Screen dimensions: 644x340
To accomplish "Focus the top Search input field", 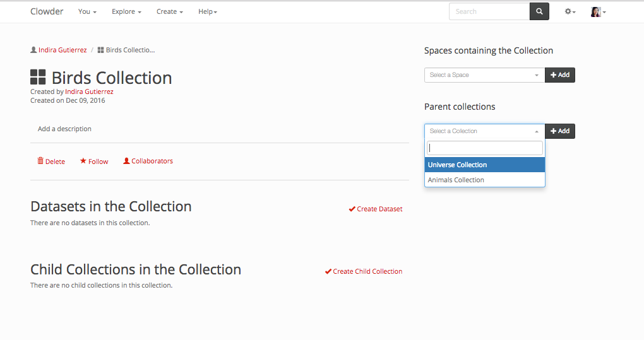I will tap(489, 11).
